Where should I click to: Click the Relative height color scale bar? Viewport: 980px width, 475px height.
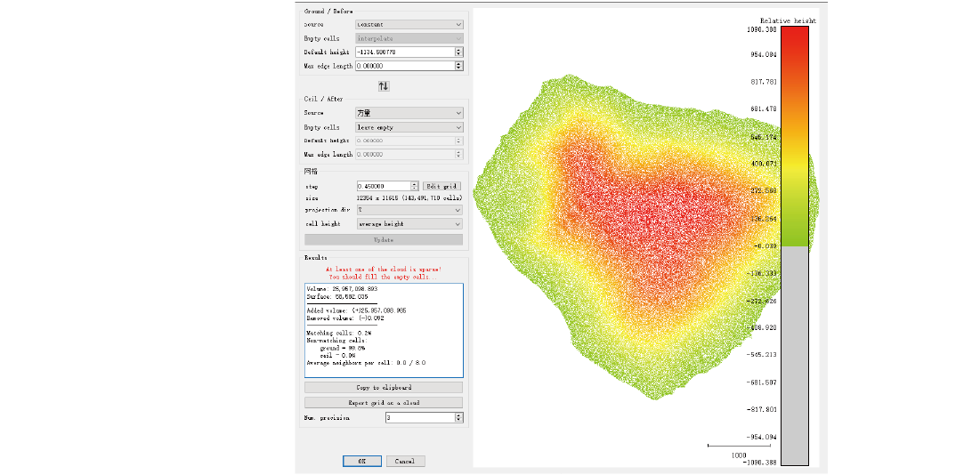(794, 245)
